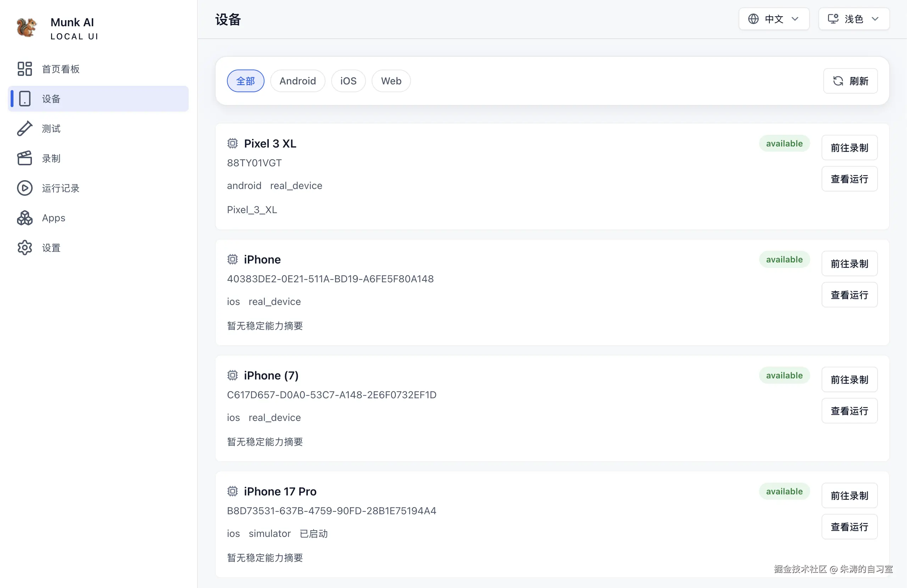Click 查看运行 for iPhone 17 Pro
This screenshot has height=588, width=907.
click(850, 527)
